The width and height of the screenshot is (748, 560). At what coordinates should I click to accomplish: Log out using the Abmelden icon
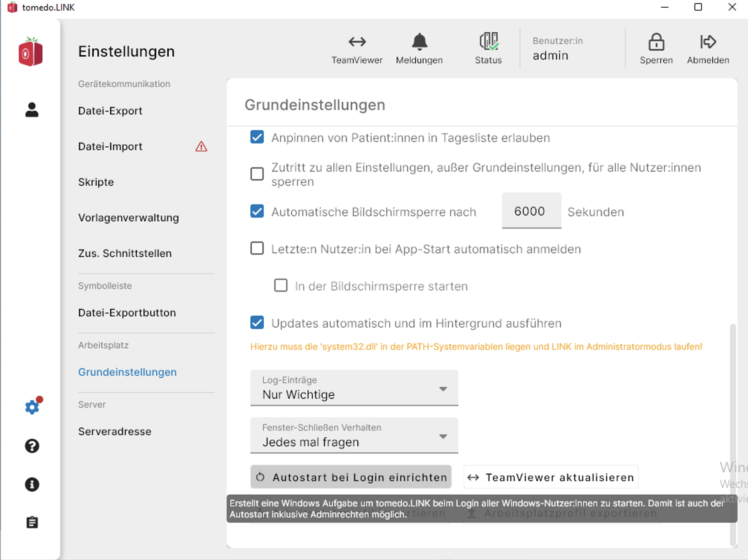coord(708,49)
